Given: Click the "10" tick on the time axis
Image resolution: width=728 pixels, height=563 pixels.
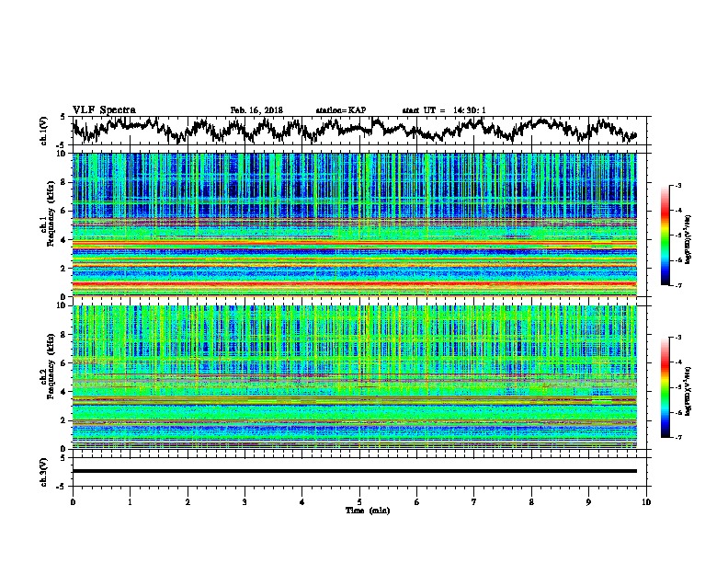Looking at the screenshot, I should coord(646,502).
